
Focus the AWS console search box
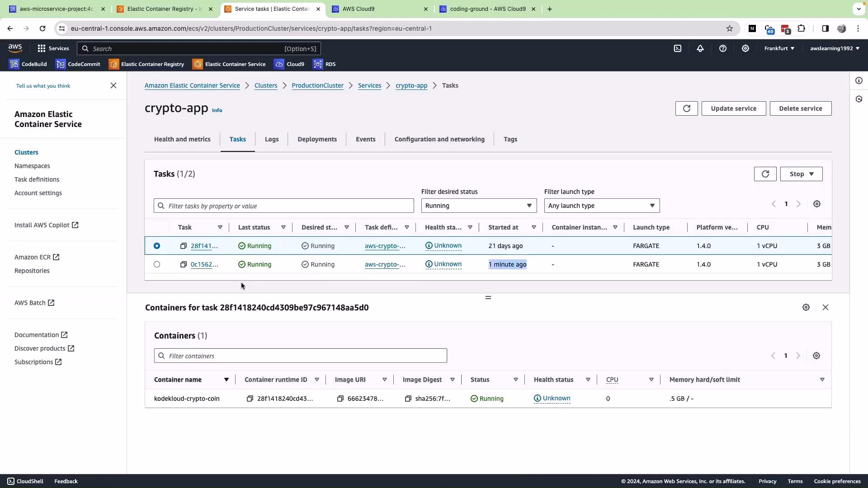pyautogui.click(x=199, y=48)
